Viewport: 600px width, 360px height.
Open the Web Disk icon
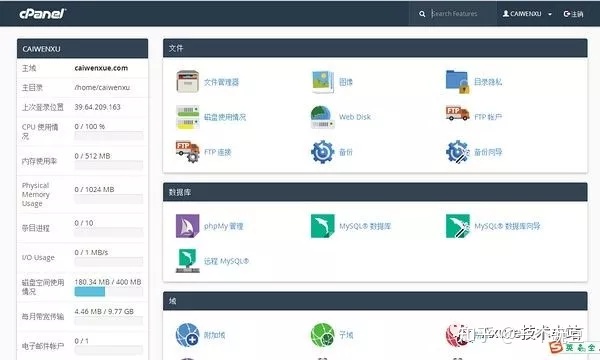click(x=323, y=117)
